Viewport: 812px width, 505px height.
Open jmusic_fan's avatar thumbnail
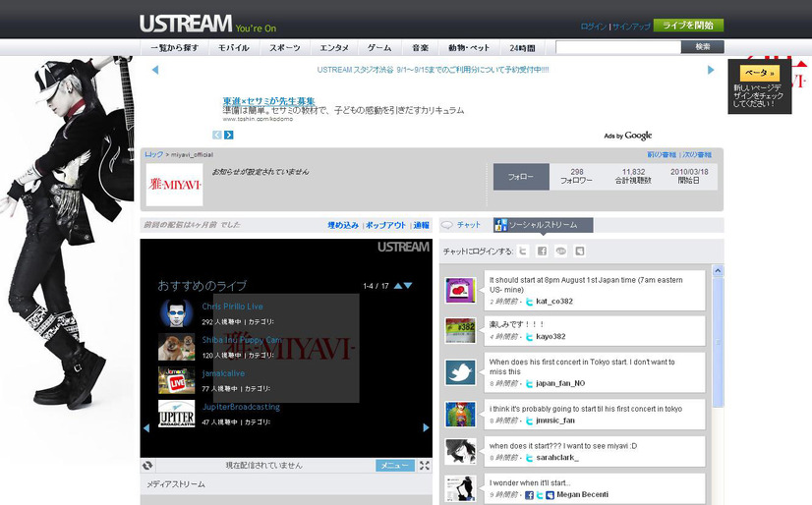(460, 414)
